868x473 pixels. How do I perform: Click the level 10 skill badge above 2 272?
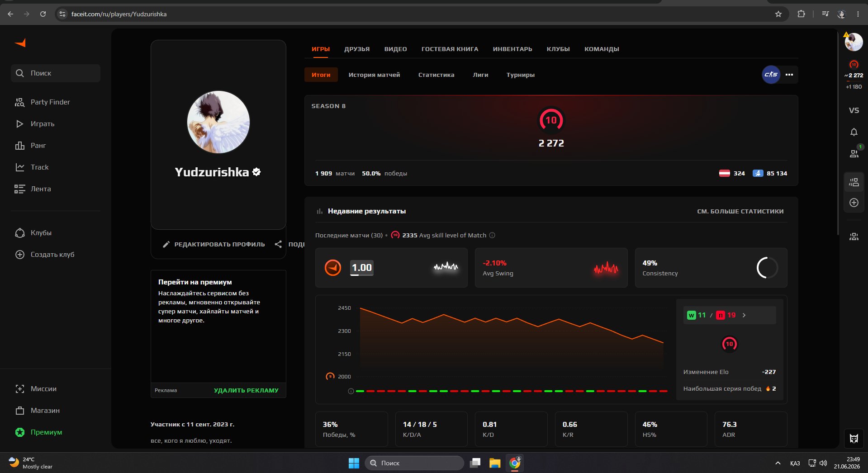[551, 120]
